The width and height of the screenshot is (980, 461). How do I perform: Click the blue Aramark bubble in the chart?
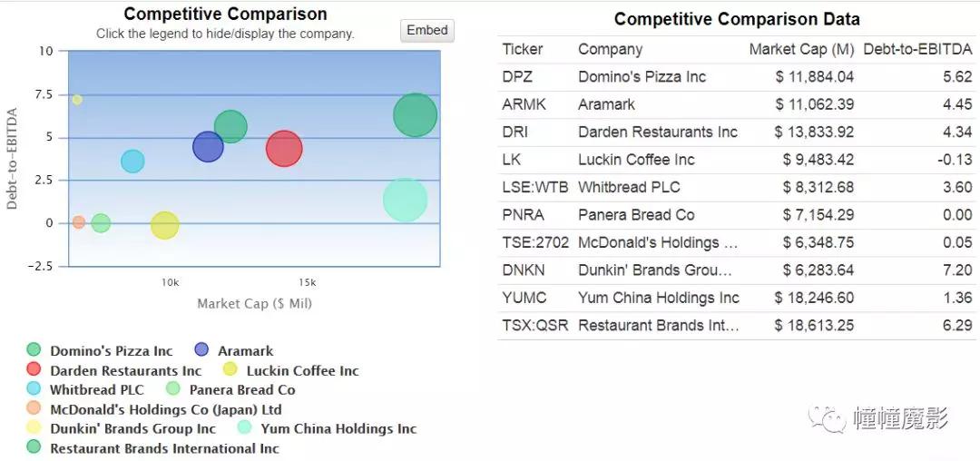(208, 147)
